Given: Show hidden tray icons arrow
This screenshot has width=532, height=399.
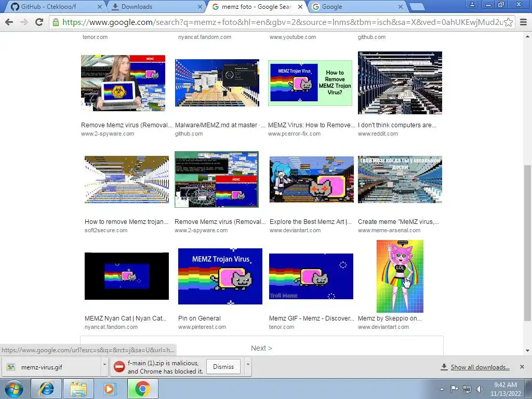Looking at the screenshot, I should tap(442, 389).
